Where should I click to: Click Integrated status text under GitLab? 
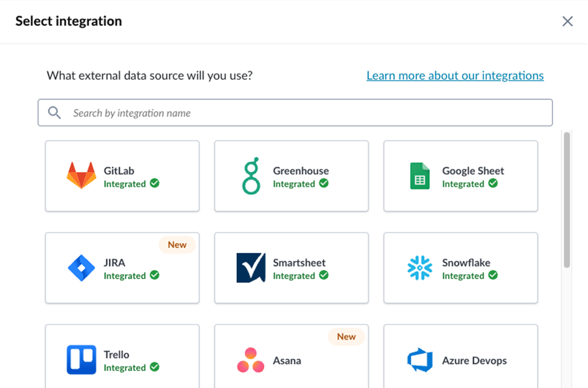point(125,184)
